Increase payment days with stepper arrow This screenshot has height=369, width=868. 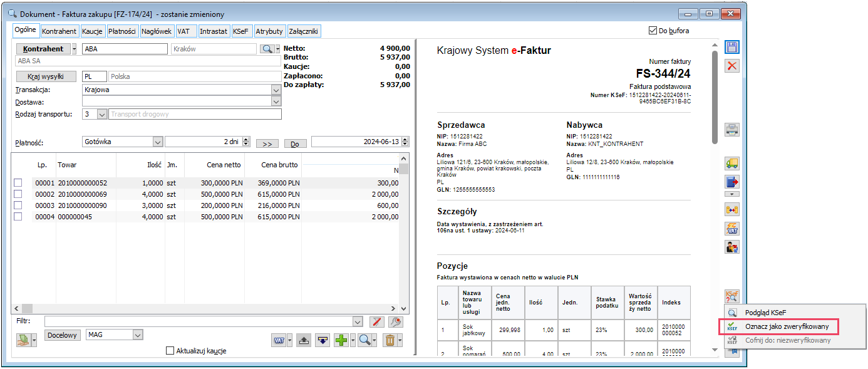[x=246, y=140]
